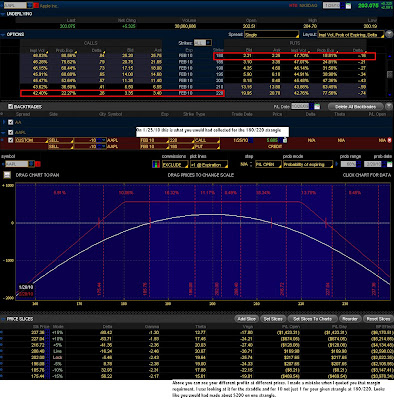Open the options panel settings gear
Image resolution: width=394 pixels, height=400 pixels.
point(389,34)
